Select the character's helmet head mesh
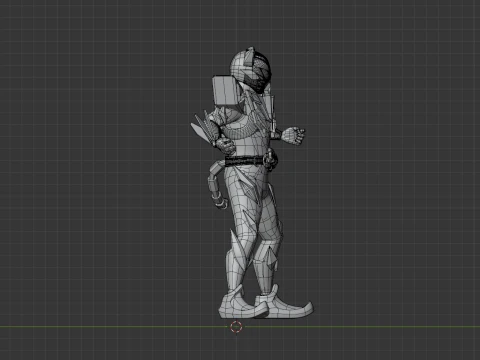 250,69
